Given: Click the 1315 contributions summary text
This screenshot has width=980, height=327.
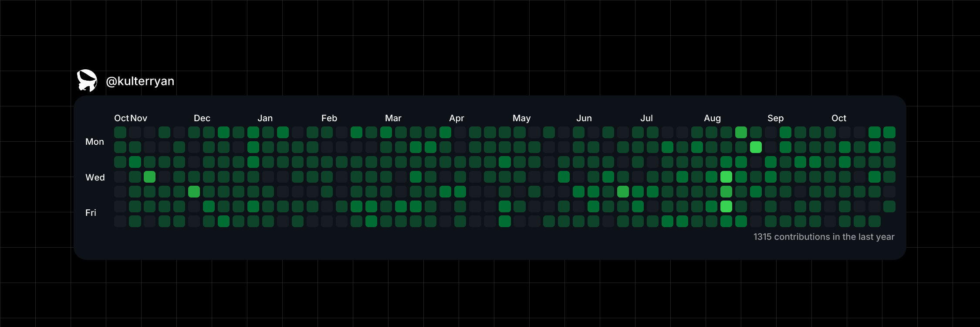Looking at the screenshot, I should pos(824,237).
